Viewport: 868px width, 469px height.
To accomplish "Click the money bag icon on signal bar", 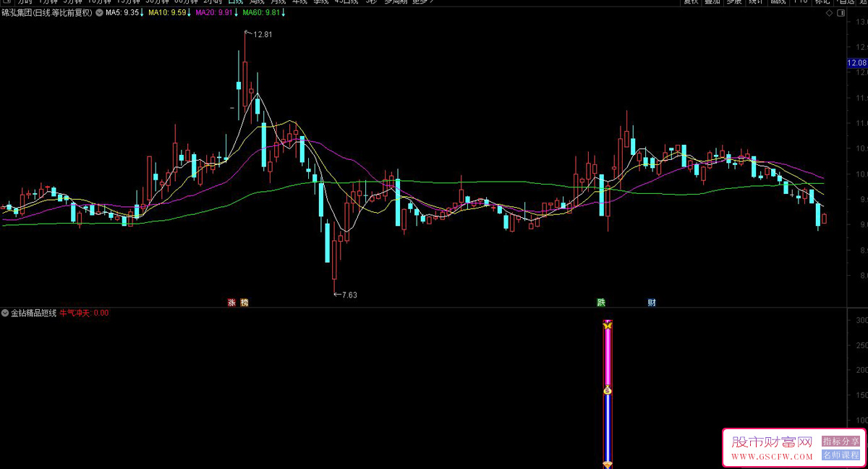I will tap(608, 391).
